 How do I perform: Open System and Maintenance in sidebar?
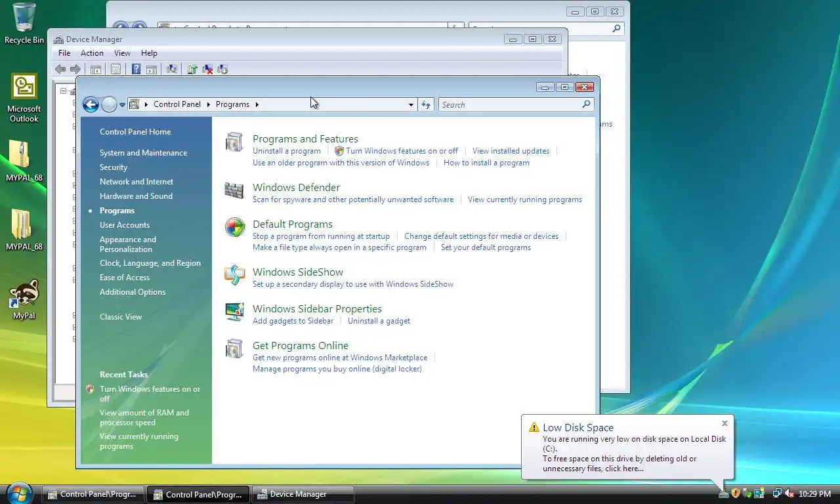pyautogui.click(x=143, y=153)
